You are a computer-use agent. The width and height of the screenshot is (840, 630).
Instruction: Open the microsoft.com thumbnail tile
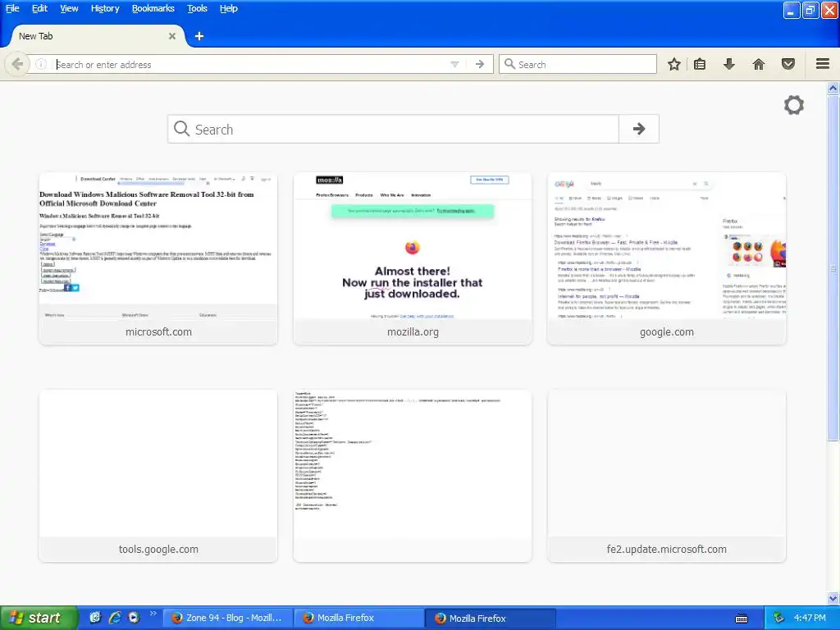(158, 258)
